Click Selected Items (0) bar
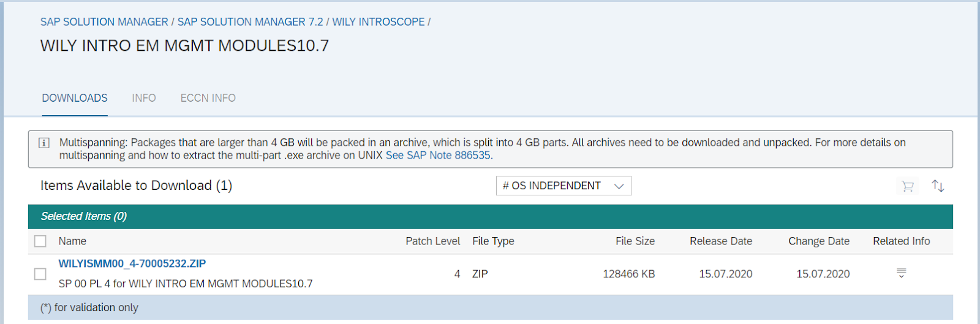The image size is (980, 324). pos(491,216)
